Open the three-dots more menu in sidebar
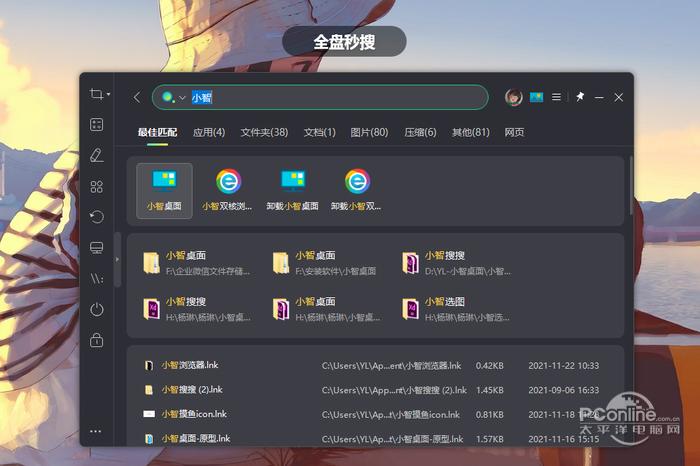700x466 pixels. coord(96,431)
